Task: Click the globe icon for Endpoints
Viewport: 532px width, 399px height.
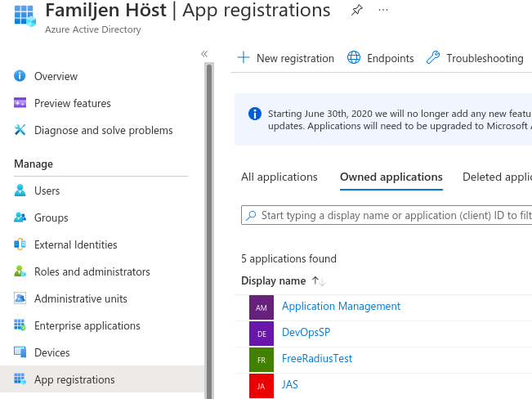Action: (354, 57)
